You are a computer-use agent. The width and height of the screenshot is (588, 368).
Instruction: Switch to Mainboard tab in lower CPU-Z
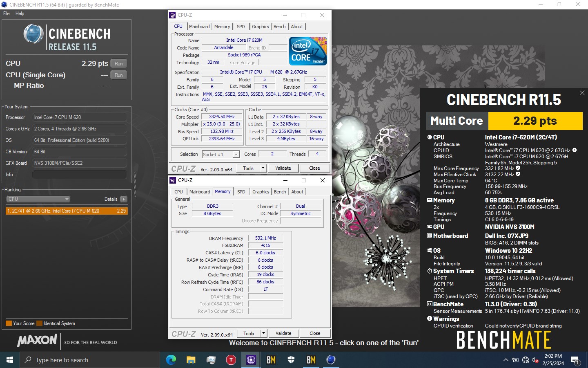pos(200,192)
